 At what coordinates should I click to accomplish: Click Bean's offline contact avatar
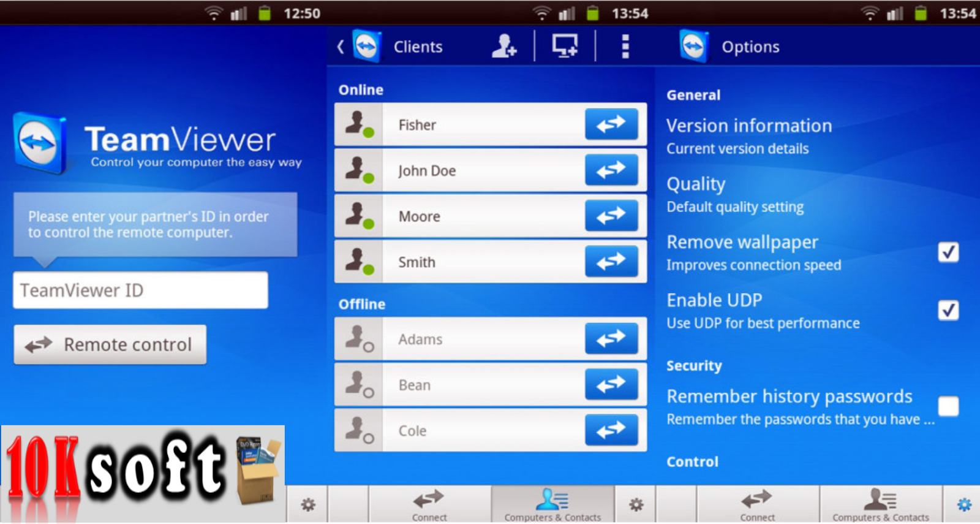coord(359,384)
